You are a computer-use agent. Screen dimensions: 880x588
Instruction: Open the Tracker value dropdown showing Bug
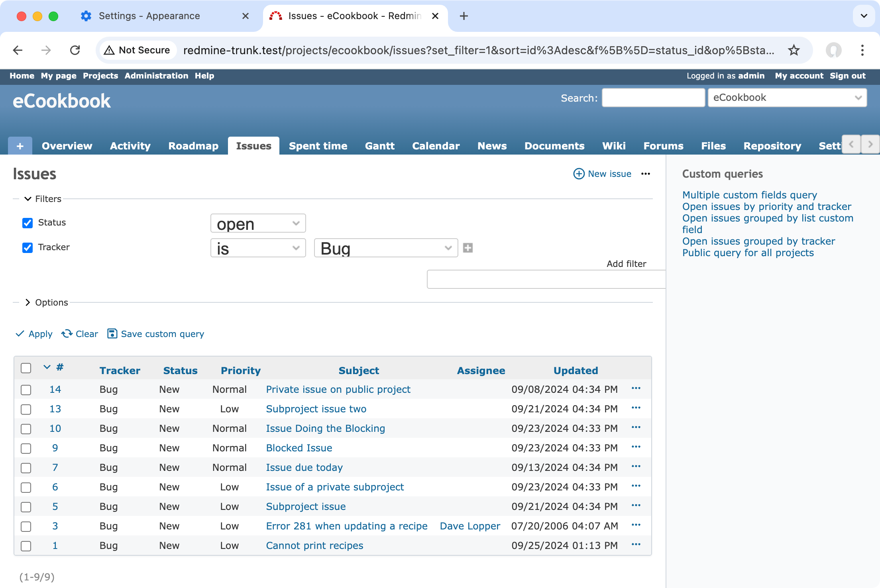pos(386,248)
